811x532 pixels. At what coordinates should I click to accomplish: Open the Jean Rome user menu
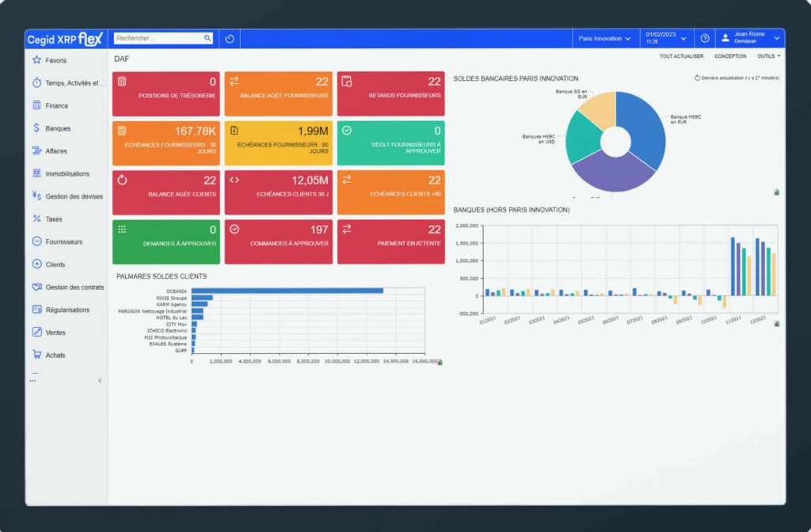tap(750, 38)
